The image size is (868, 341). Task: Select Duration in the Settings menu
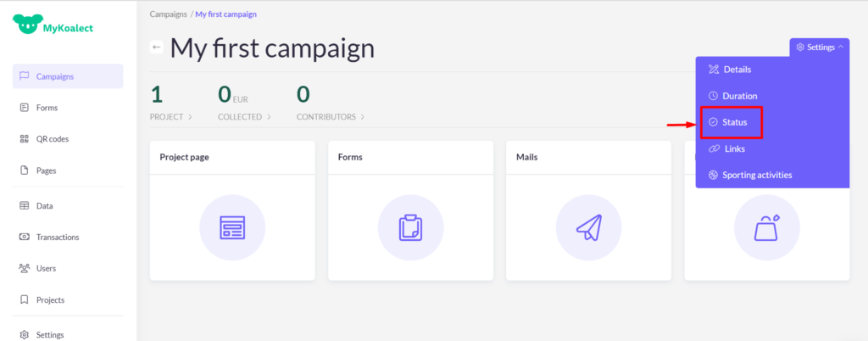[739, 97]
